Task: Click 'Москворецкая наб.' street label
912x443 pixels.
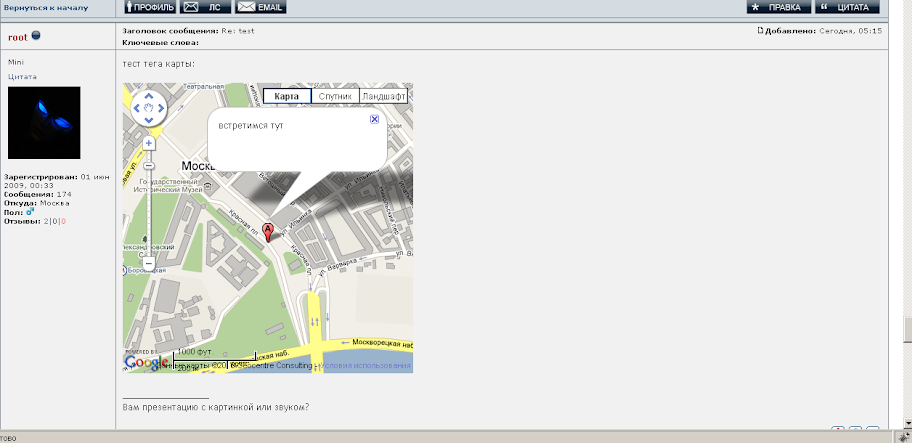Action: (382, 343)
